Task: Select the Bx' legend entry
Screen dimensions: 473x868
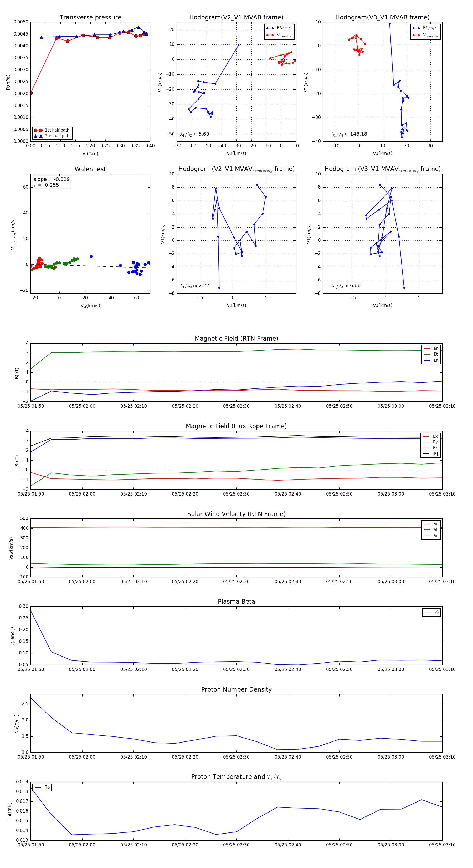Action: [431, 436]
